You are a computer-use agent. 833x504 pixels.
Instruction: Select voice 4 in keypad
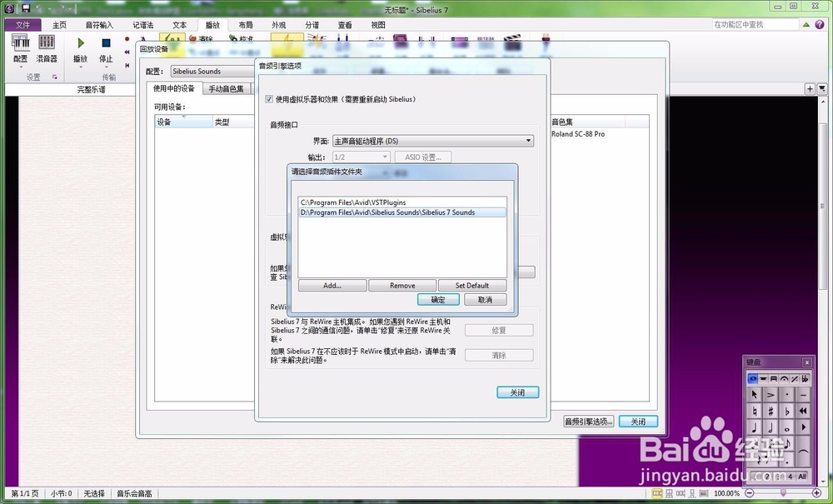click(x=791, y=477)
